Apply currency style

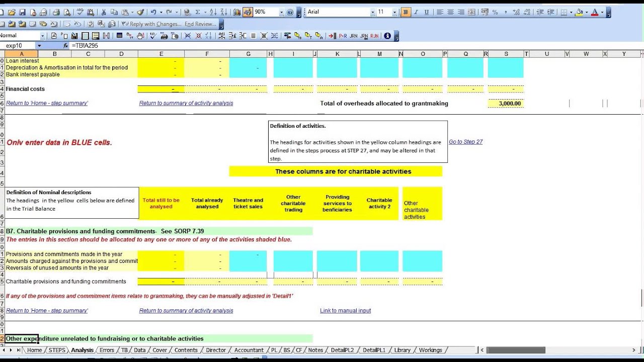click(x=485, y=12)
